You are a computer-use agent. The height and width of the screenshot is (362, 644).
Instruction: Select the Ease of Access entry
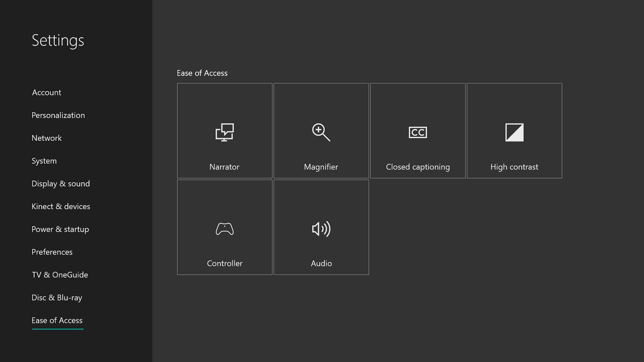(x=57, y=320)
